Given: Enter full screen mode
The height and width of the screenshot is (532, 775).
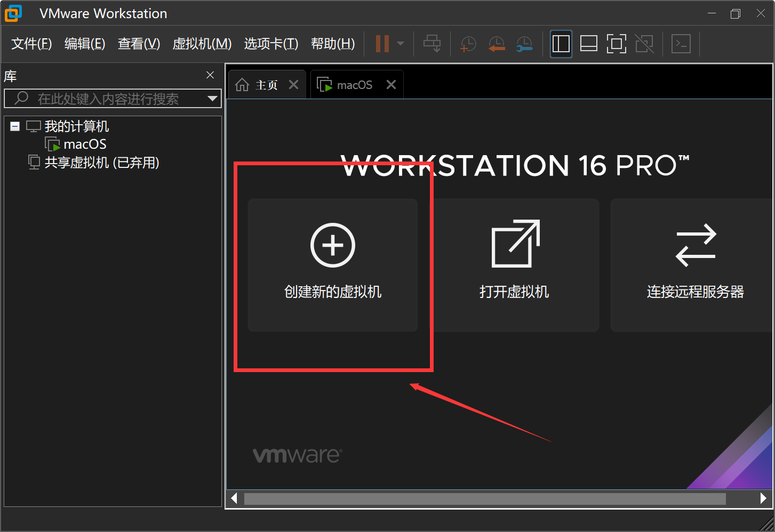Looking at the screenshot, I should coord(617,43).
